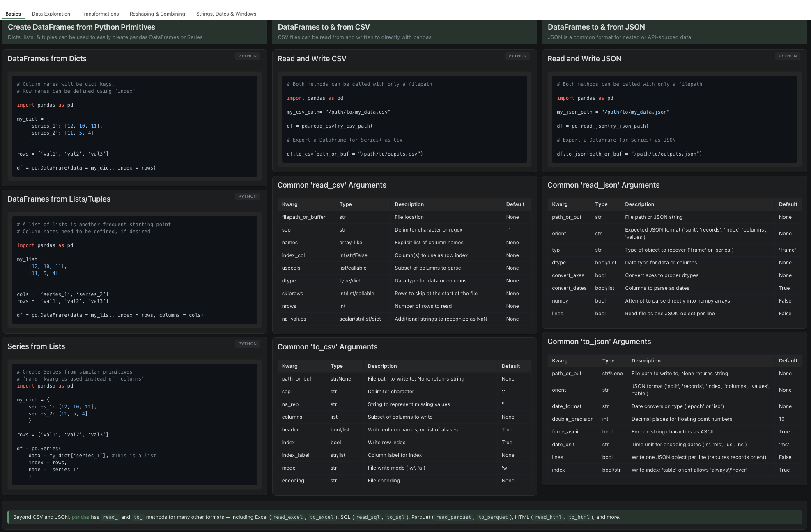
Task: Click "File write mode ('w', 'a')" description
Action: (397, 468)
